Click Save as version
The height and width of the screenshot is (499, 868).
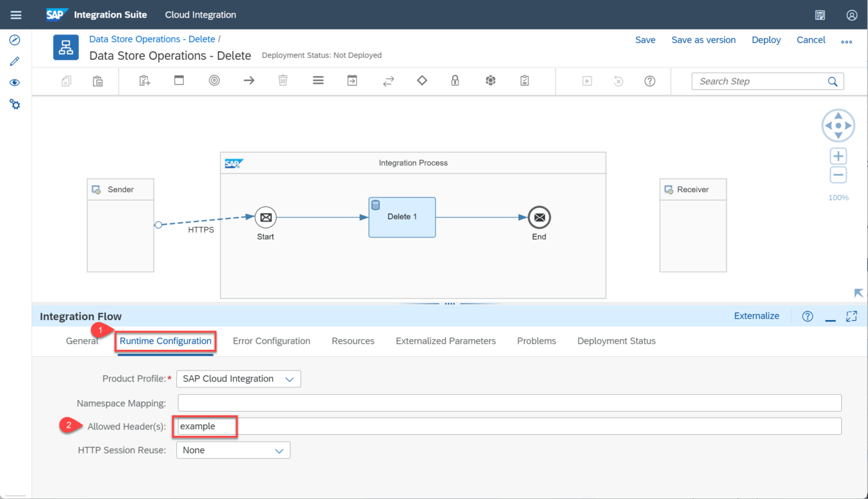703,40
